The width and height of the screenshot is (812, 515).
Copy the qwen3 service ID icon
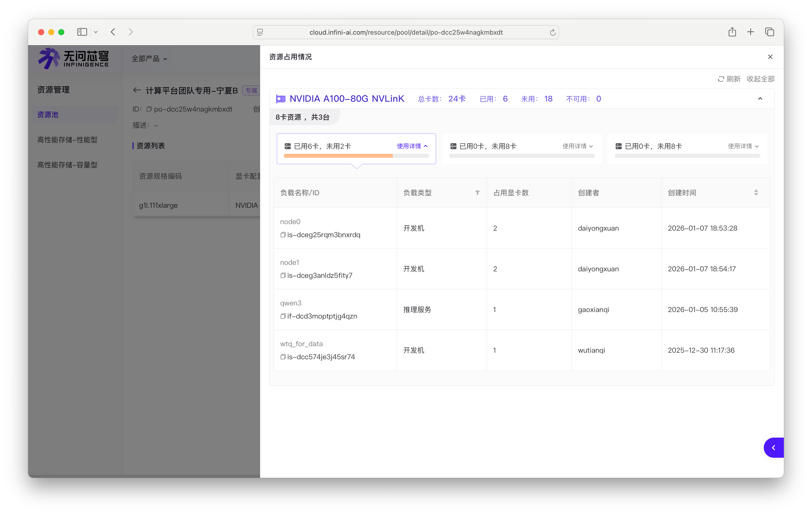tap(283, 316)
